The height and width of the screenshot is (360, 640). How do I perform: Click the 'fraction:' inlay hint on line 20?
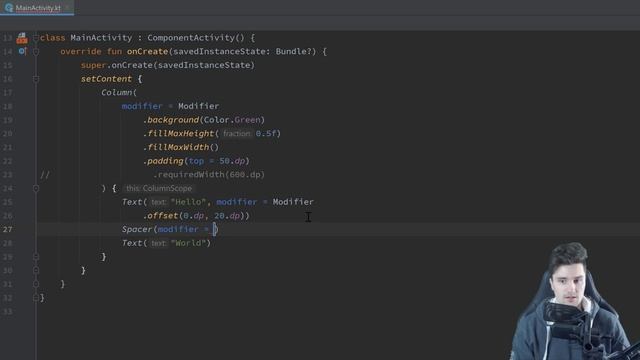pos(237,134)
